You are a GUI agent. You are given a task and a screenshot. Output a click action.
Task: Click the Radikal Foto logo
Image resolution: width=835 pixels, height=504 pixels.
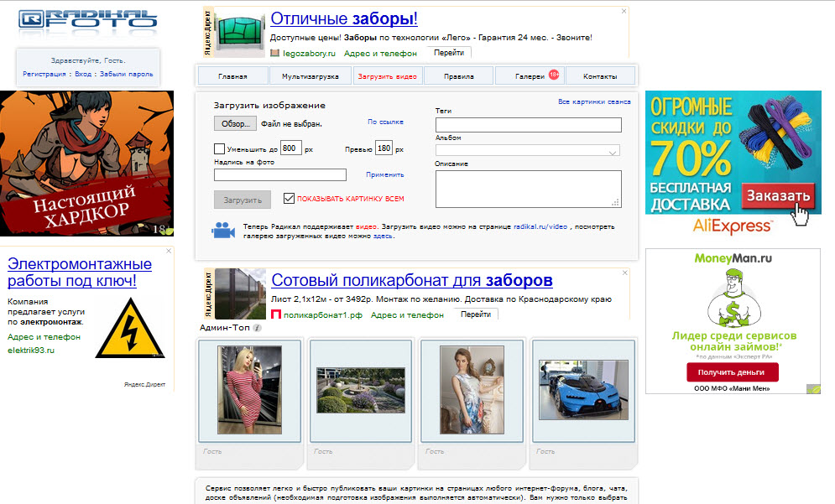point(88,20)
